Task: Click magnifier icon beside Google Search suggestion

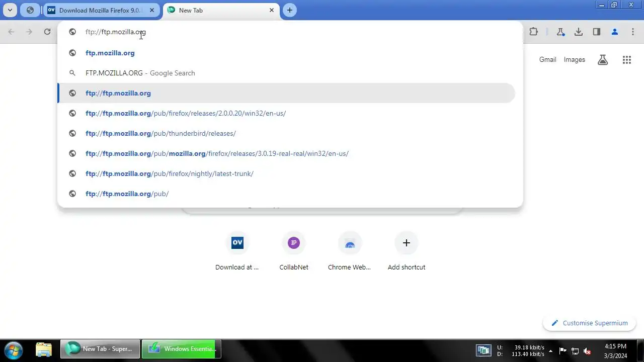Action: 72,73
